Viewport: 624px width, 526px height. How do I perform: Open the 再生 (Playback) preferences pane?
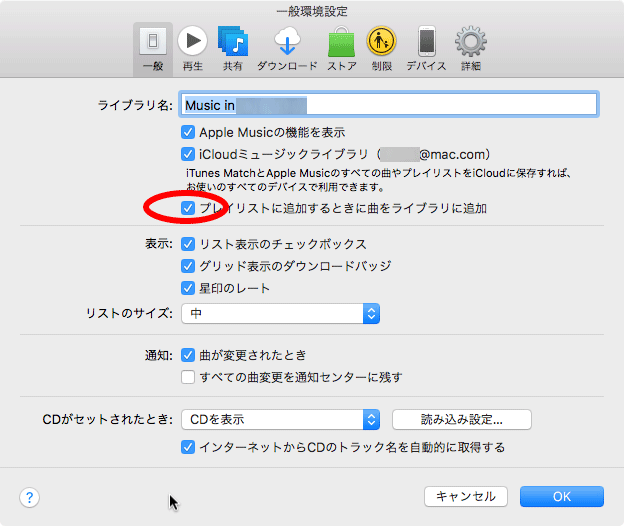click(x=193, y=49)
